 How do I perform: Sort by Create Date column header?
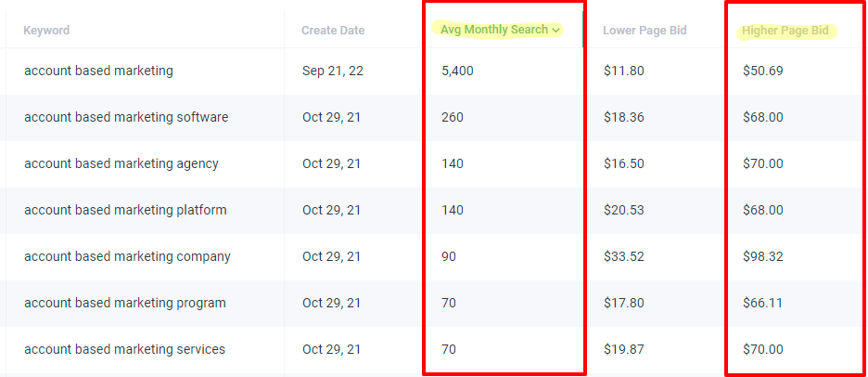coord(333,31)
